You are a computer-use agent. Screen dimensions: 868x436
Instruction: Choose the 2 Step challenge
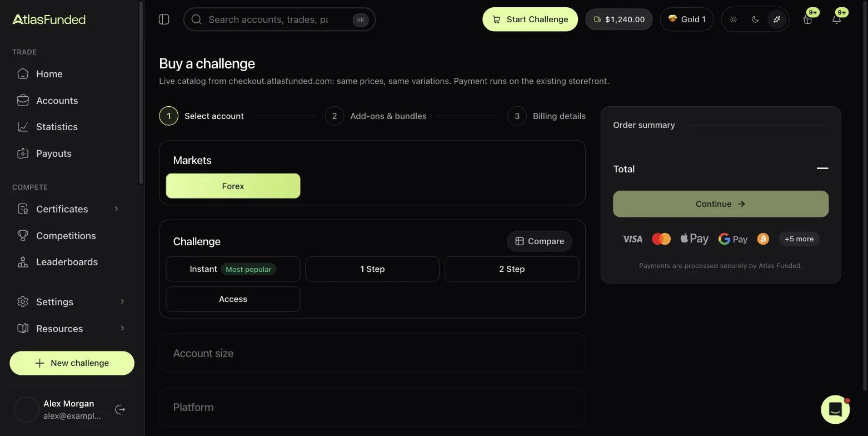[x=512, y=269]
